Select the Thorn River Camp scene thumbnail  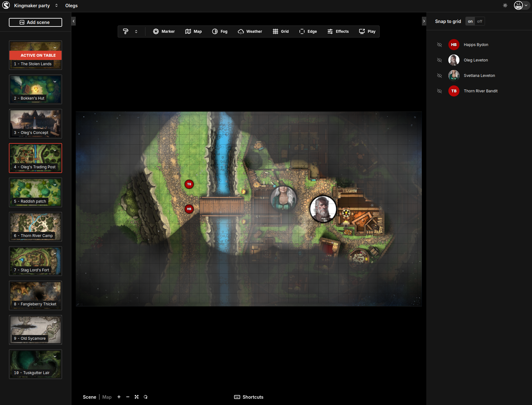[x=35, y=227]
